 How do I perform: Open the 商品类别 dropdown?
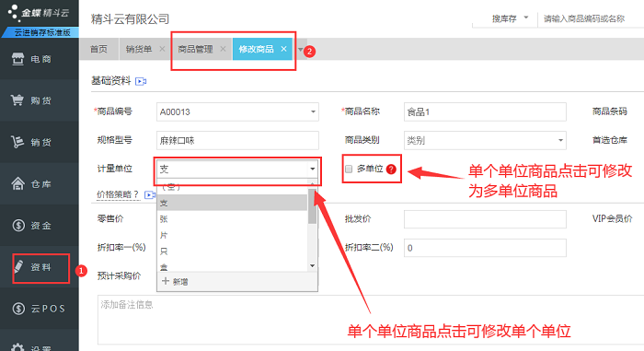(x=485, y=140)
